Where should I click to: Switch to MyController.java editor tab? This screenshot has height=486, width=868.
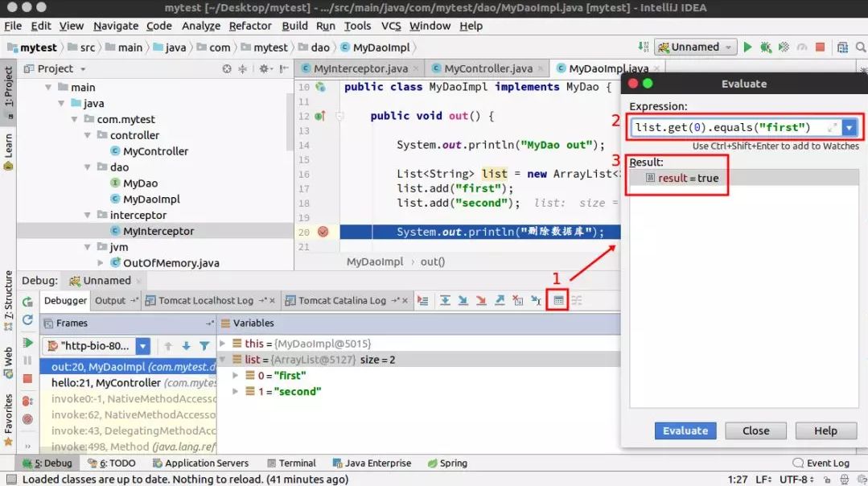click(487, 68)
